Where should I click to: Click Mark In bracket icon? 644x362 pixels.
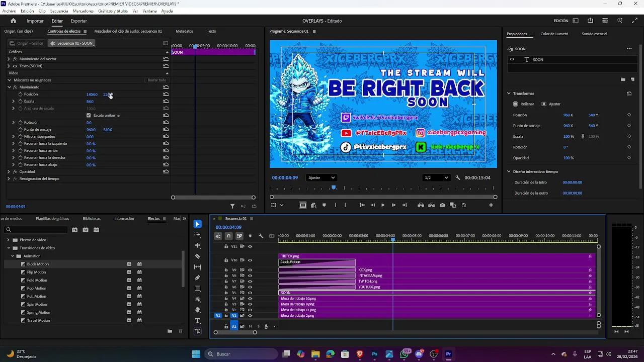(x=336, y=205)
